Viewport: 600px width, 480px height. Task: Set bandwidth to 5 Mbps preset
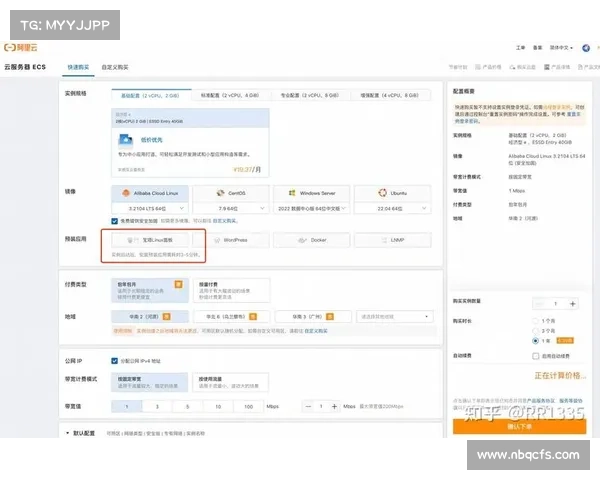click(188, 407)
